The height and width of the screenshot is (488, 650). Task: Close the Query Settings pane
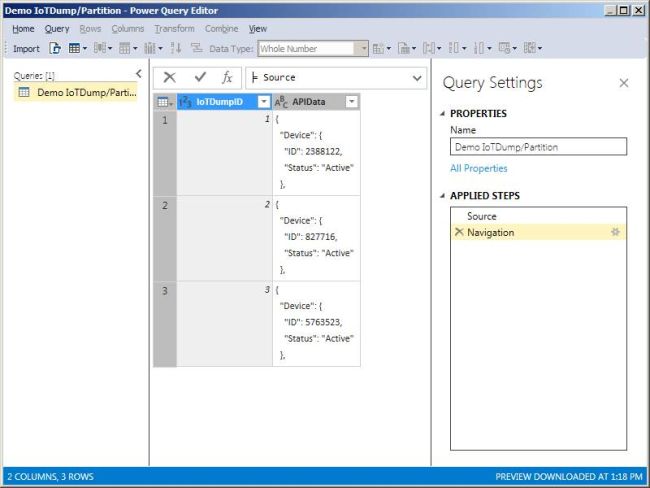(x=624, y=83)
